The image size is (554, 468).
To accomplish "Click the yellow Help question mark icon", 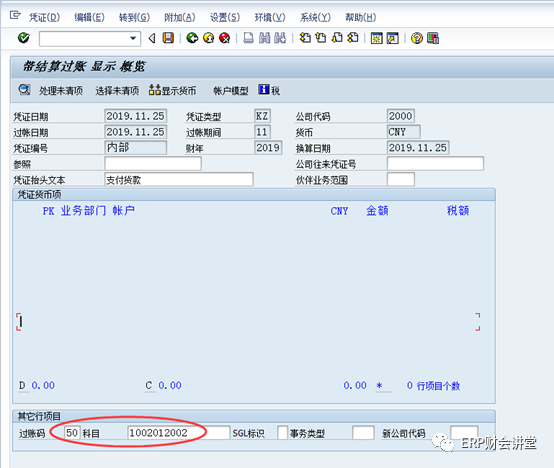I will [417, 38].
